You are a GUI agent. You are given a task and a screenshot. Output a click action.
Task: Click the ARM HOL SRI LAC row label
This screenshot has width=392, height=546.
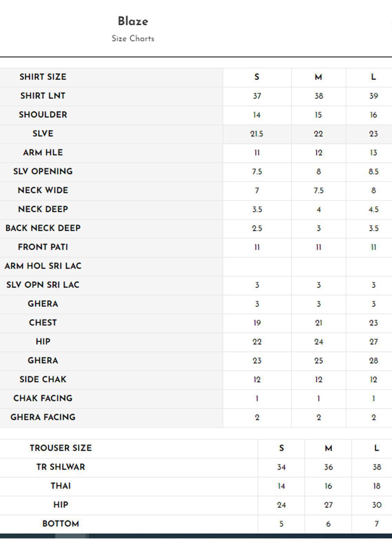point(43,266)
